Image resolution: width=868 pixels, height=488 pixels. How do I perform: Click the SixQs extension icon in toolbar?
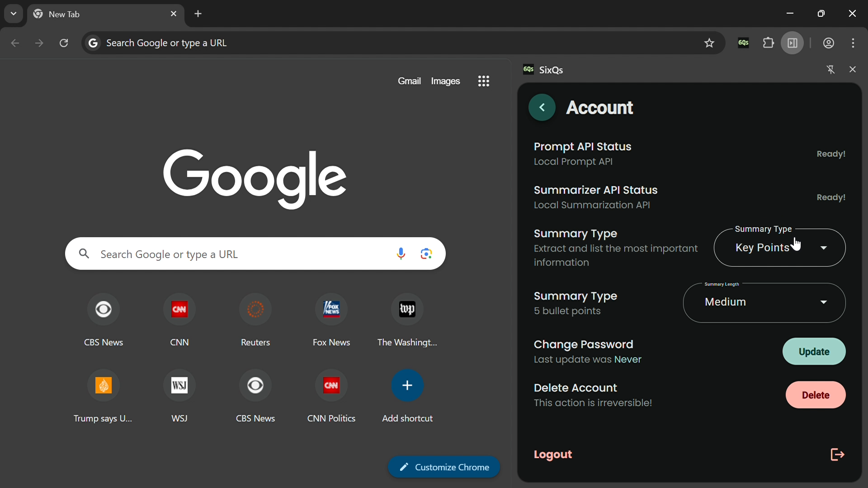[x=744, y=43]
